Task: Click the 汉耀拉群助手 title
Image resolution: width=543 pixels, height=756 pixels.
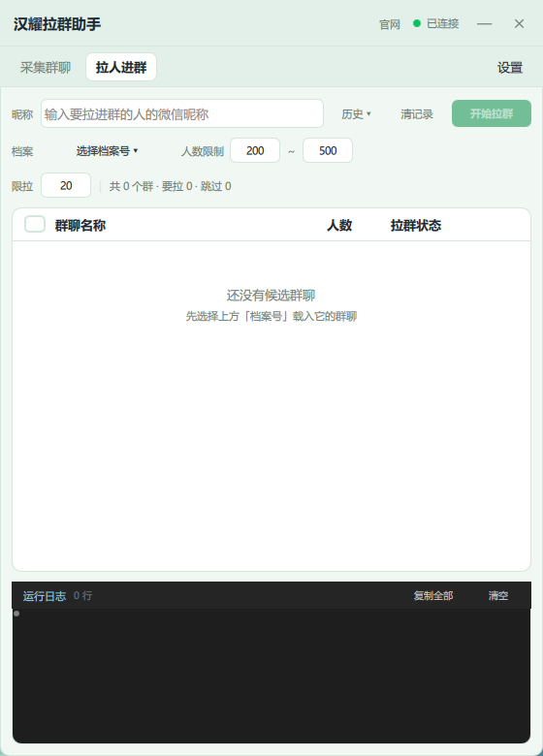Action: click(57, 24)
